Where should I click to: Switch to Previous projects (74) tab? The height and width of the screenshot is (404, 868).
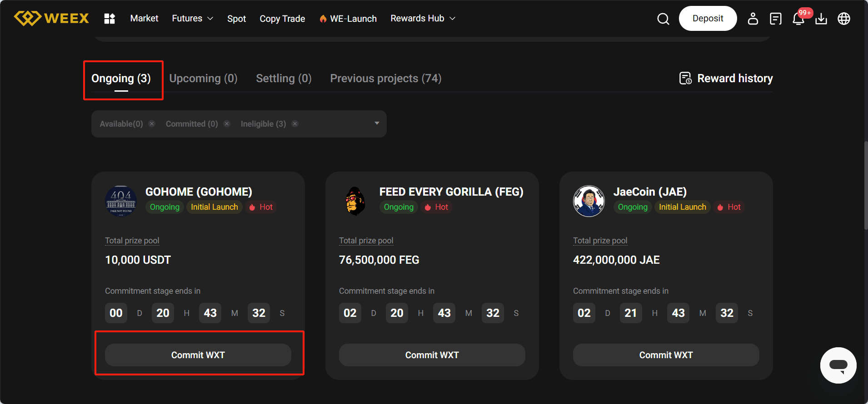coord(385,79)
